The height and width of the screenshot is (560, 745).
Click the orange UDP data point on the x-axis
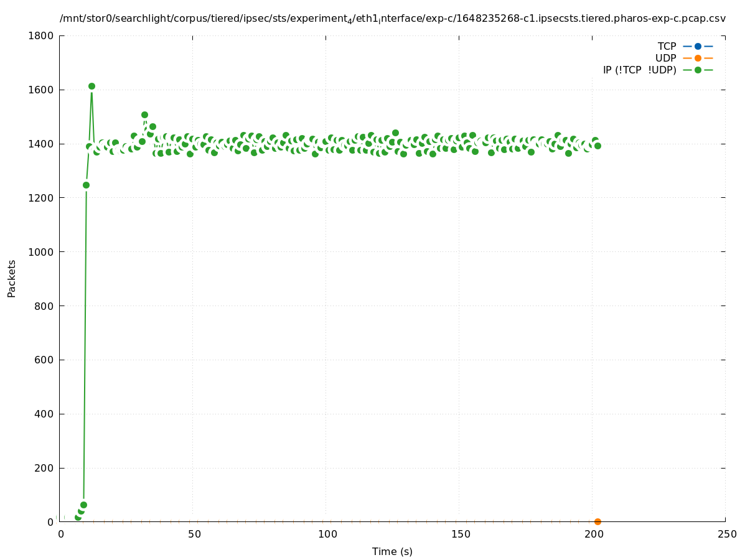point(597,521)
